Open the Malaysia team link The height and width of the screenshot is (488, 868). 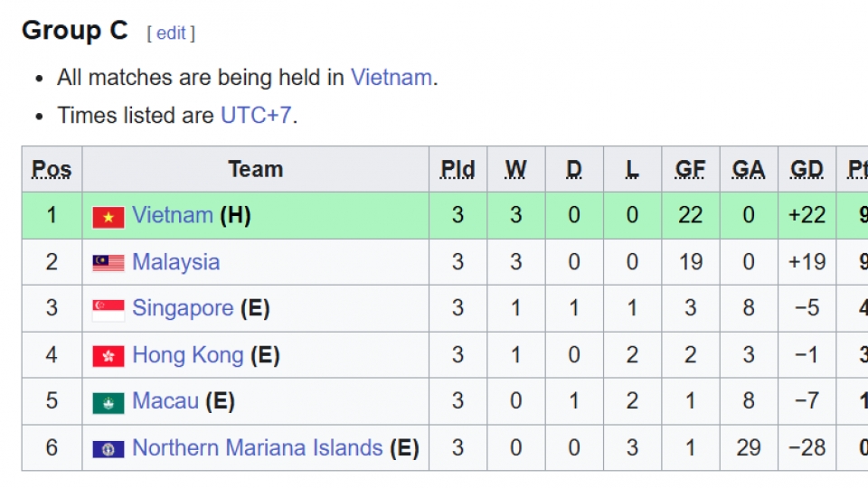pos(175,262)
